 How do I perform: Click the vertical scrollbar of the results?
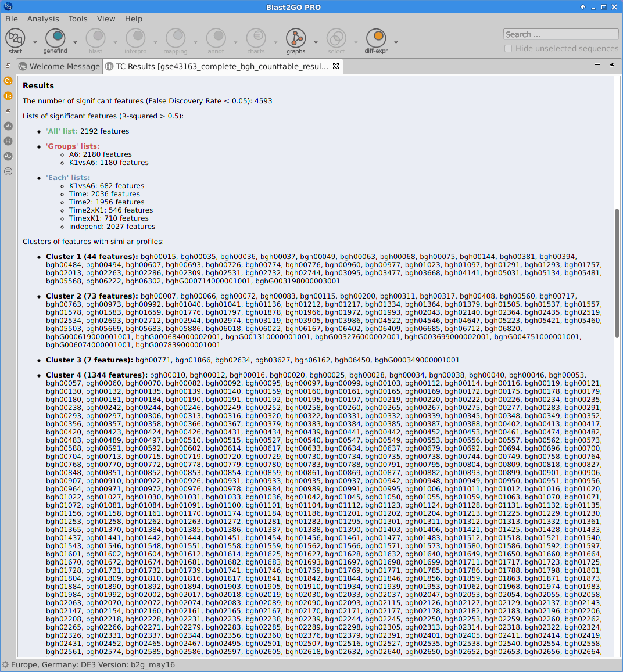(617, 273)
